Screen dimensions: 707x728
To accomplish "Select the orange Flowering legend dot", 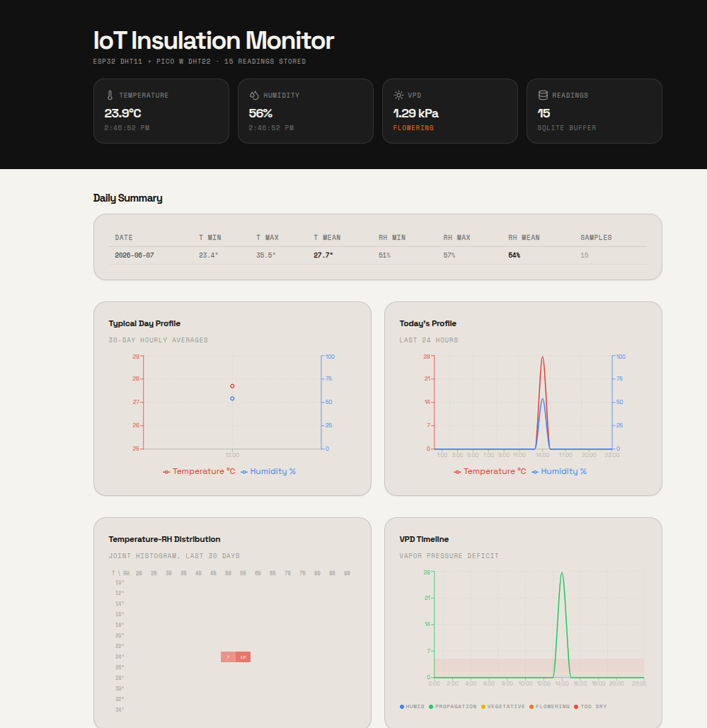I will (531, 707).
